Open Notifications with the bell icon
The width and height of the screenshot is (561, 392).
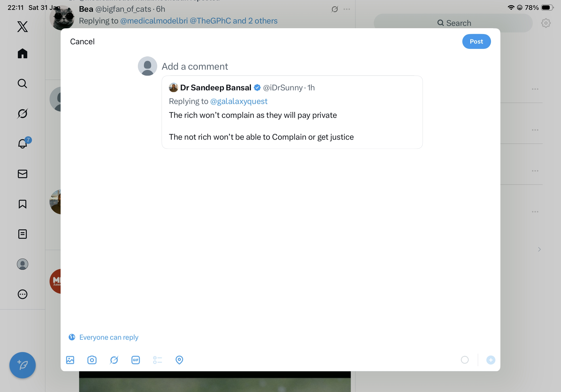point(23,144)
